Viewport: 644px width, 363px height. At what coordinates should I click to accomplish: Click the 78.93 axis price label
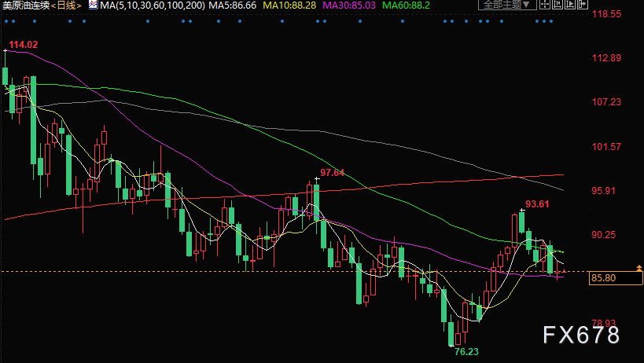[x=604, y=323]
